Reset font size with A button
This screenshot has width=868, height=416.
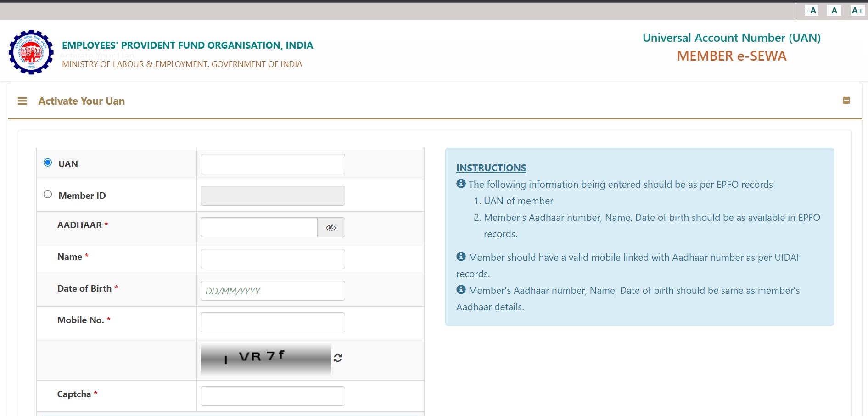point(834,10)
